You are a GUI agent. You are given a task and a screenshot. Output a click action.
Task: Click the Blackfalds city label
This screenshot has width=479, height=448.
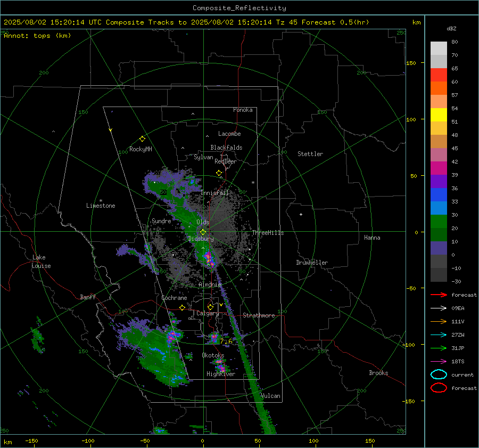point(226,148)
